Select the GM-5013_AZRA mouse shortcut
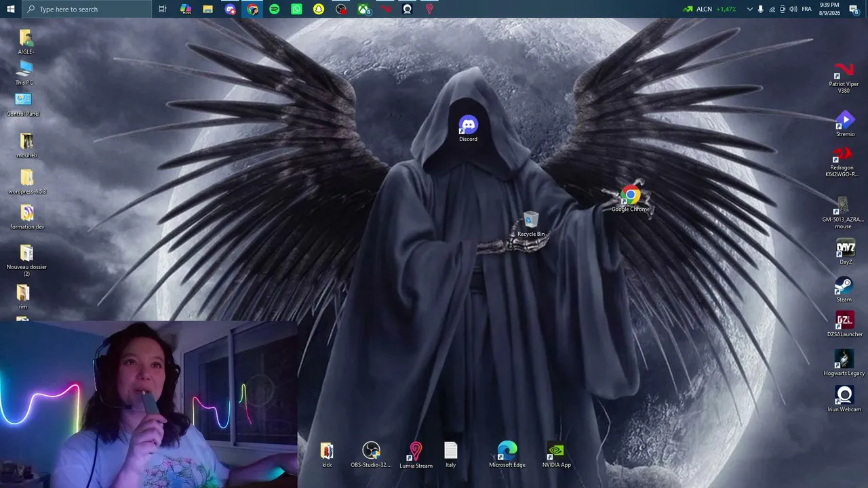868x488 pixels. 843,213
